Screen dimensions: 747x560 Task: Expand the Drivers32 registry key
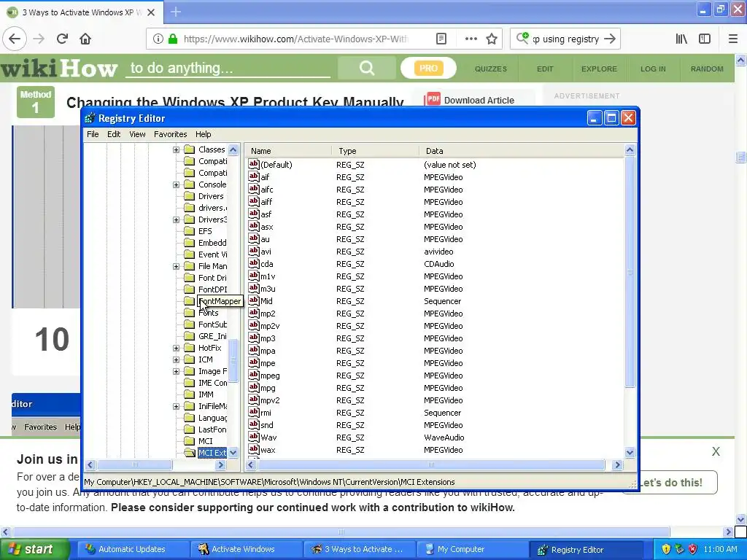pos(177,219)
